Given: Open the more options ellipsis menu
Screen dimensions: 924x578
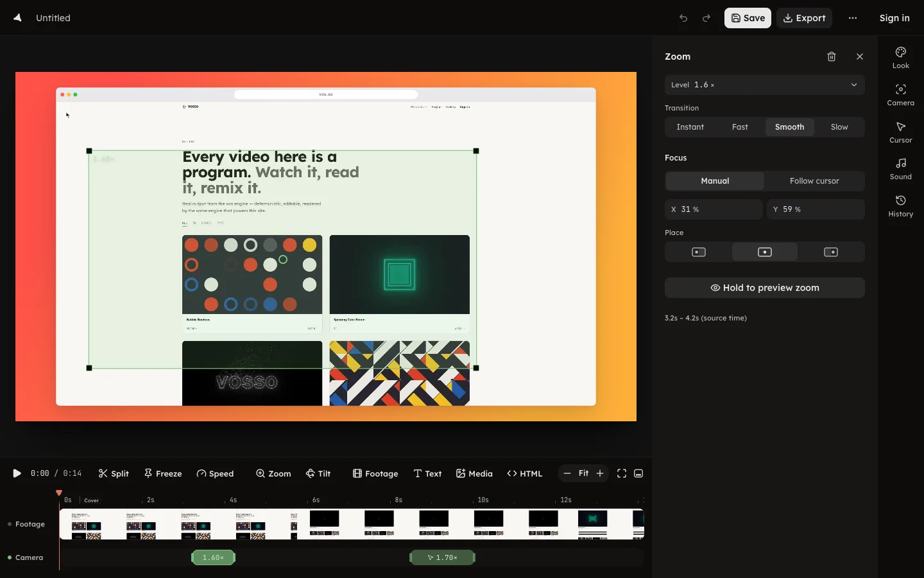Looking at the screenshot, I should tap(853, 18).
